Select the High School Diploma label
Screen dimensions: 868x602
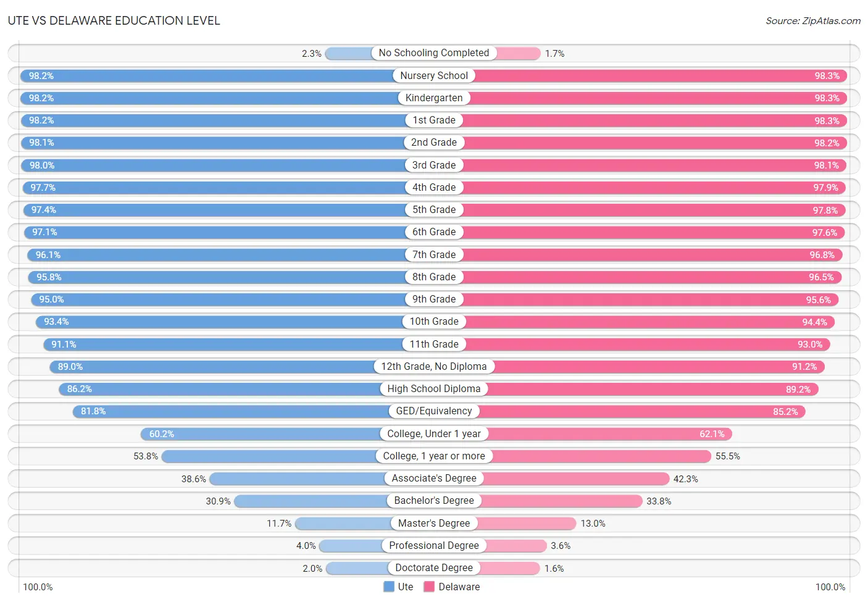(434, 388)
